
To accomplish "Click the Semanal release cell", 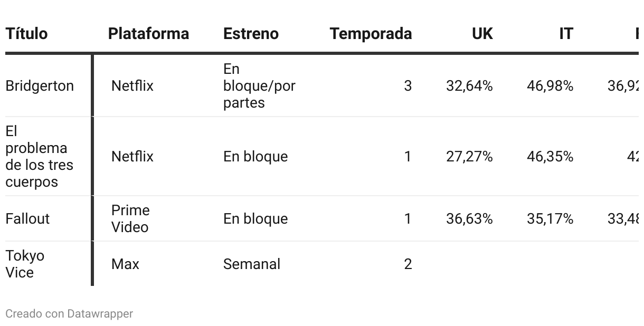I will click(252, 264).
